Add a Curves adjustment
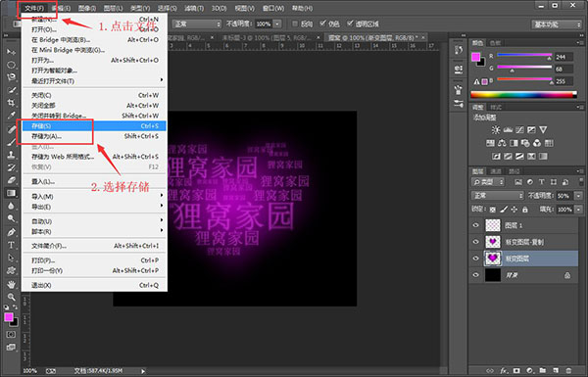588x377 pixels. [x=519, y=130]
